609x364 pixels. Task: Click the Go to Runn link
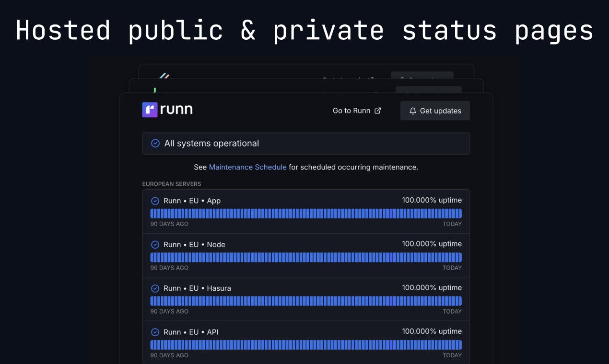[x=357, y=111]
